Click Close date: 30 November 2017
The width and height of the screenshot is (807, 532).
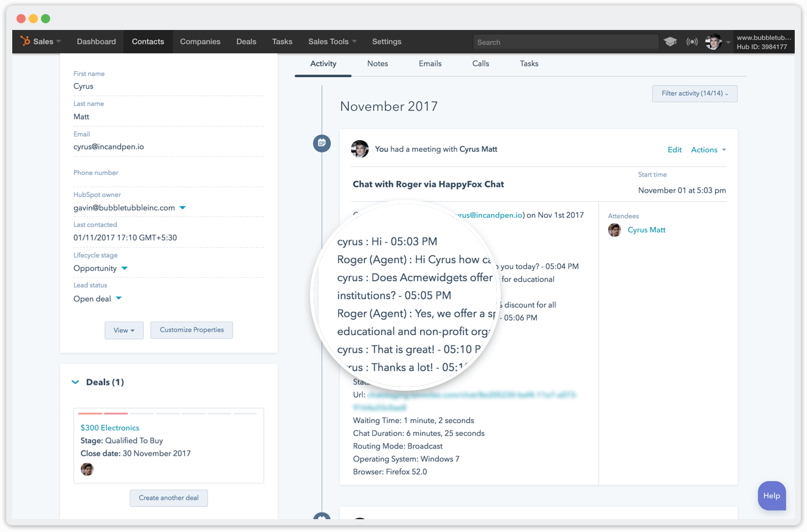[x=136, y=454]
